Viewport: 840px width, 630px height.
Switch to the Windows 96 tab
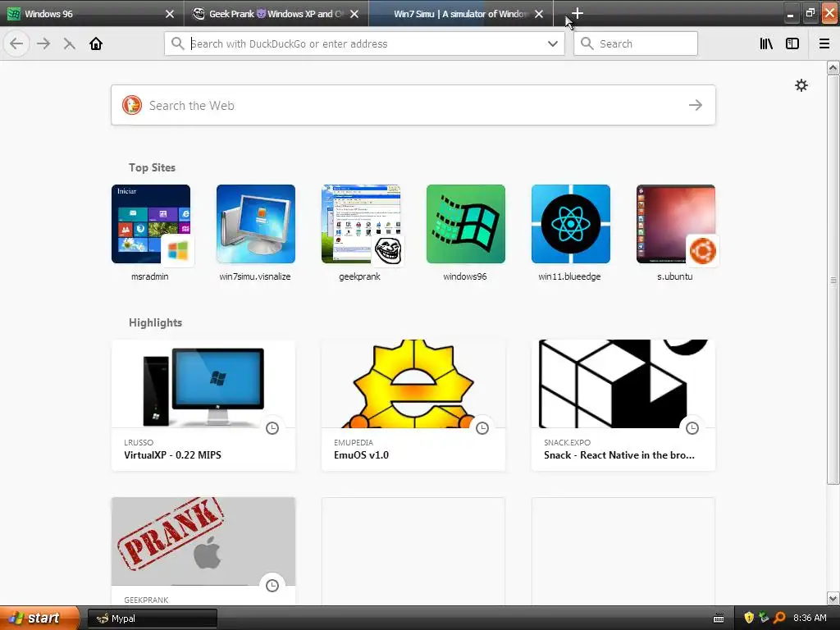[92, 14]
